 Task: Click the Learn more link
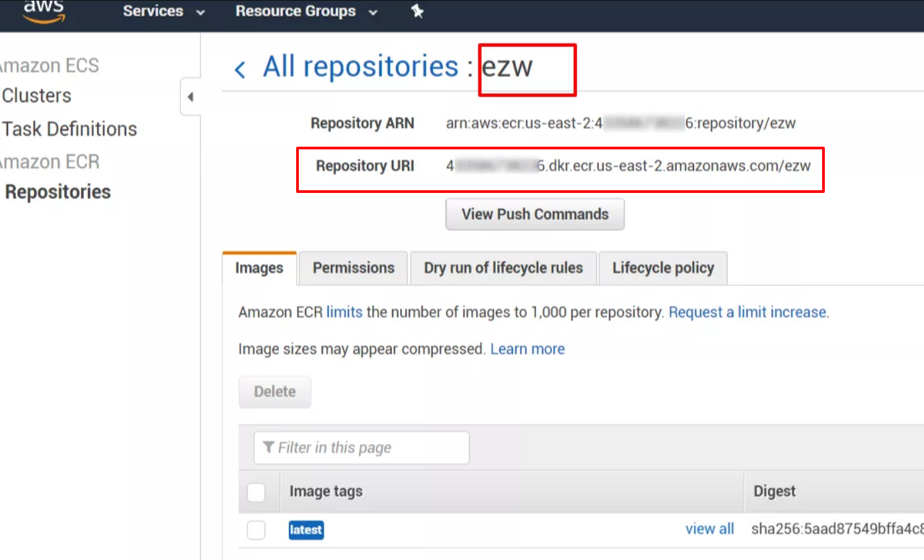click(x=527, y=349)
